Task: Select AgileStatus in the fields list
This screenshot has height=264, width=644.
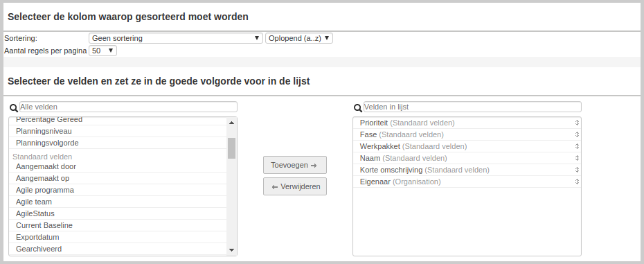Action: click(x=118, y=214)
